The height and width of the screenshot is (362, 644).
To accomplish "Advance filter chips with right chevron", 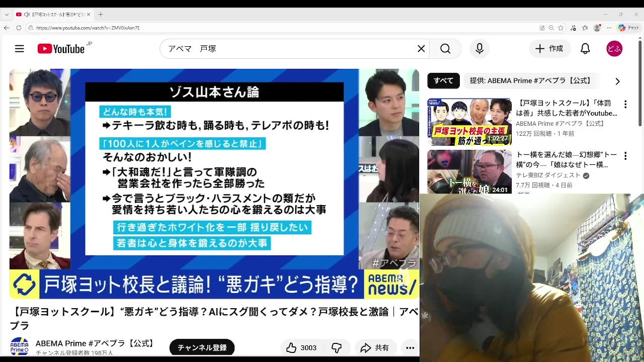I will point(617,81).
